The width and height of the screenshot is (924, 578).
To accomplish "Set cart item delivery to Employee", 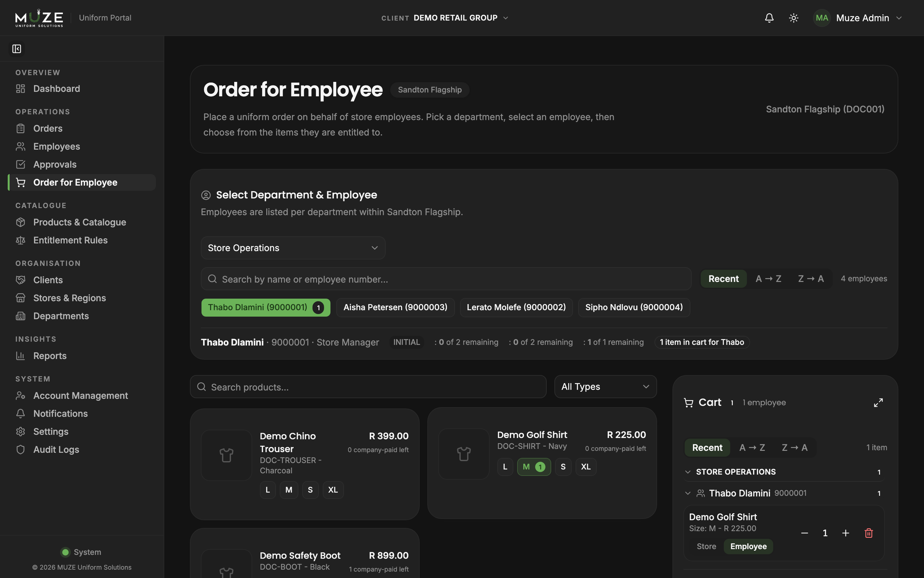I will [749, 546].
